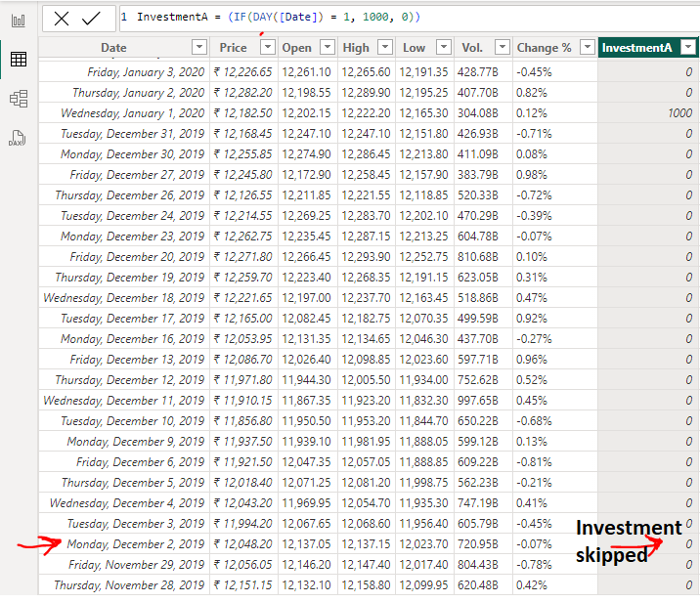Click High value 12,057.05
The width and height of the screenshot is (700, 603).
click(366, 462)
